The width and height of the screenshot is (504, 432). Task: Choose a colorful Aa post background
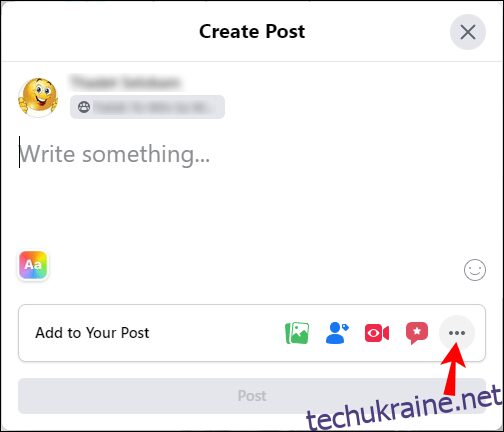tap(33, 265)
